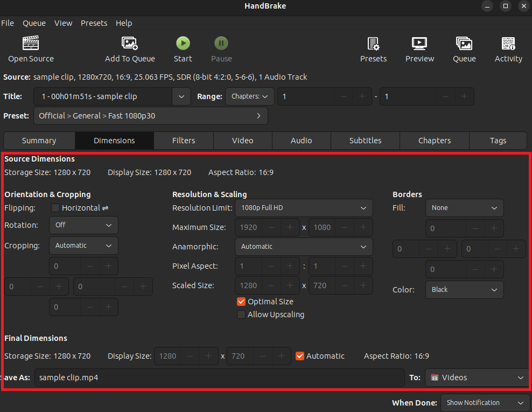Enable horizontal flipping

(x=55, y=208)
